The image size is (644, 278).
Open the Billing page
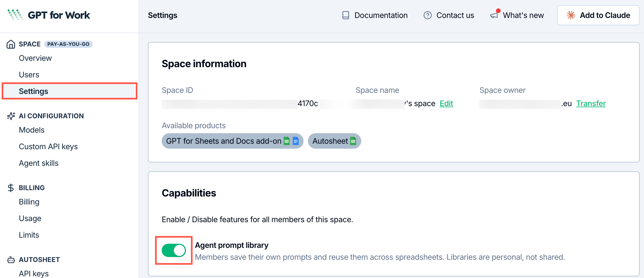click(x=29, y=202)
